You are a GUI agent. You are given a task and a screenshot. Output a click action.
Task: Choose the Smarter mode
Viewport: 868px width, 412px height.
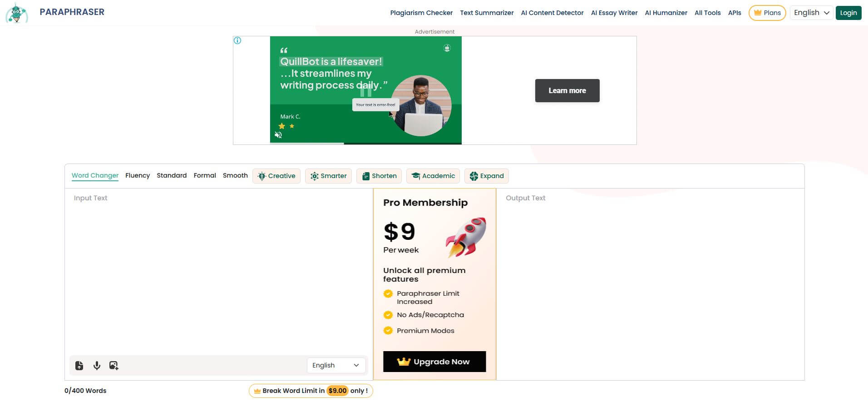point(328,176)
